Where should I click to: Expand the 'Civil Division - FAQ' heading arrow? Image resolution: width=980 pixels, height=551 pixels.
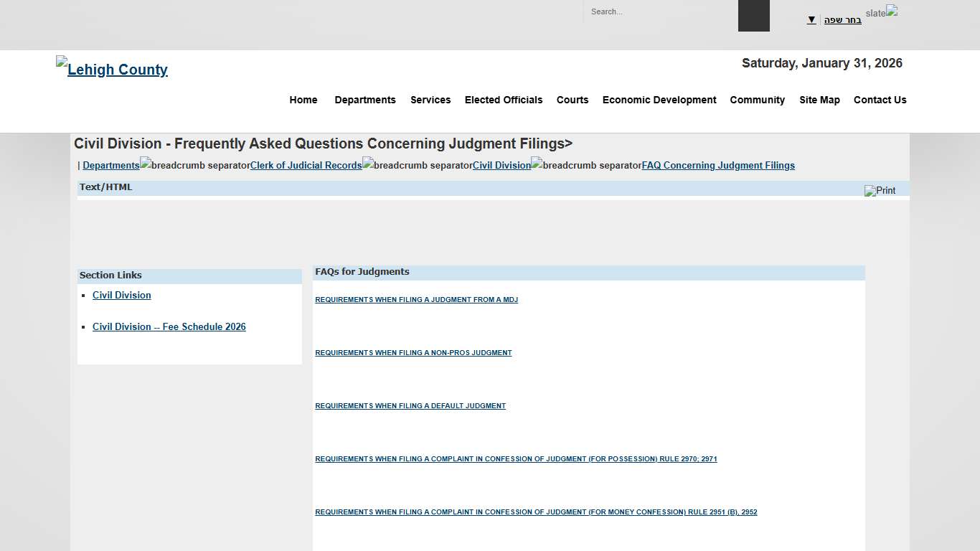570,143
